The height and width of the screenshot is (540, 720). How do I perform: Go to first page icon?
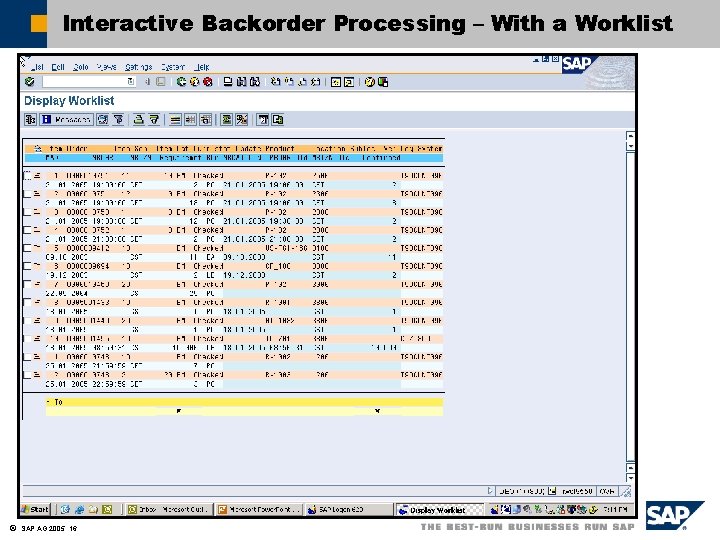coord(276,82)
